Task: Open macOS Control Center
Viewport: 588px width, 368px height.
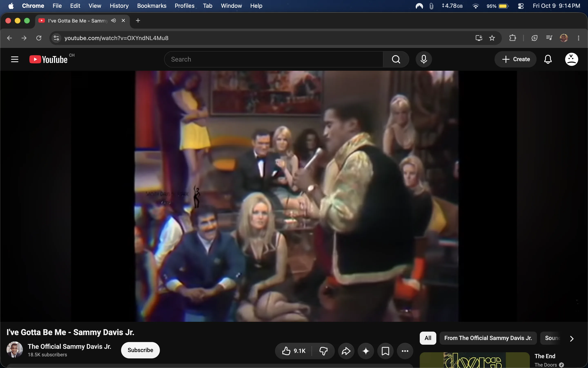Action: (x=521, y=6)
